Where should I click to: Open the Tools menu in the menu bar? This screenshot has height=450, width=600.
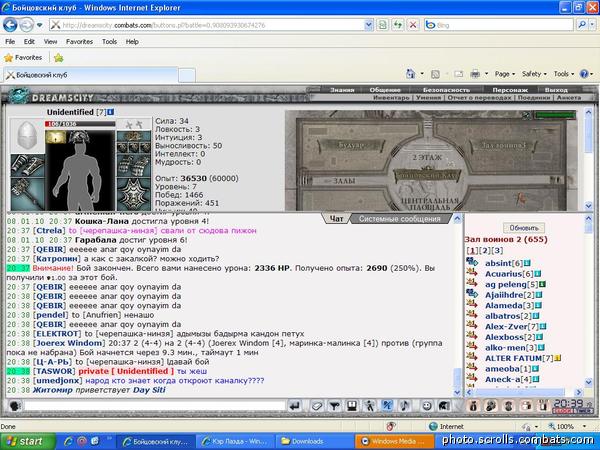[109, 41]
